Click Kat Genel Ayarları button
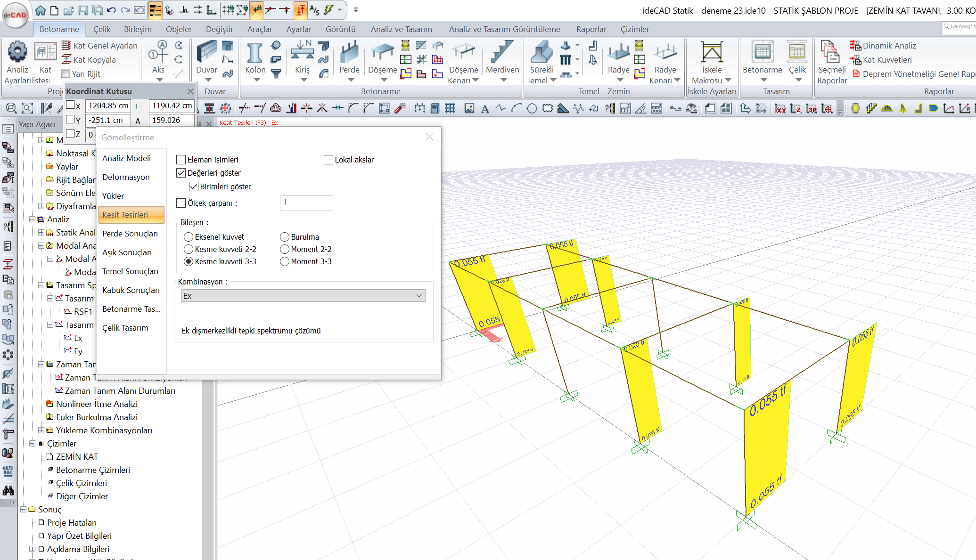976x560 pixels. click(99, 46)
